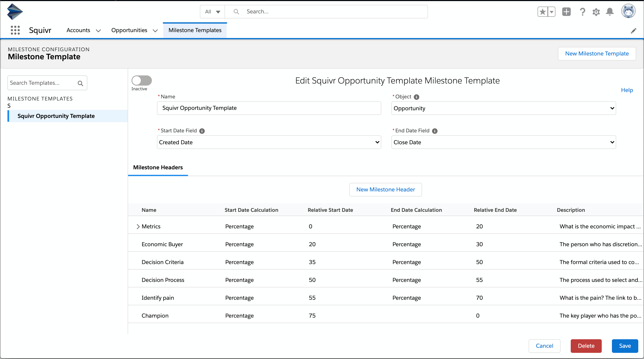This screenshot has height=359, width=644.
Task: Select the Milestone Templates tab
Action: pos(195,30)
